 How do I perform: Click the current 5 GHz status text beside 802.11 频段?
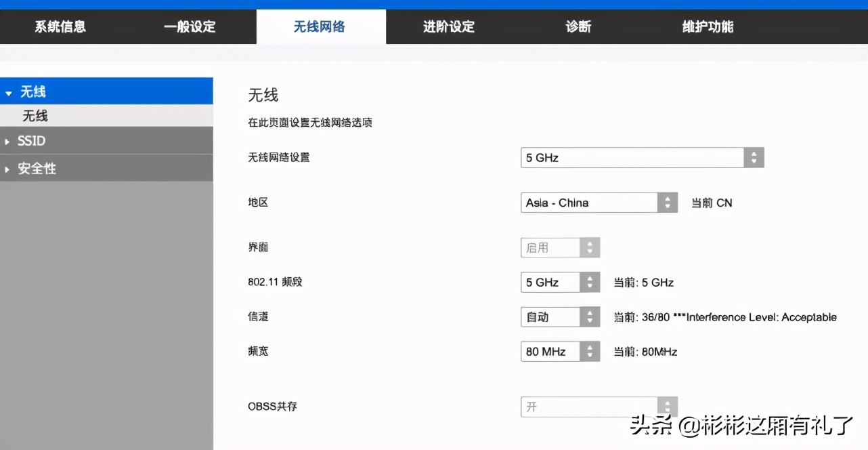click(x=644, y=282)
